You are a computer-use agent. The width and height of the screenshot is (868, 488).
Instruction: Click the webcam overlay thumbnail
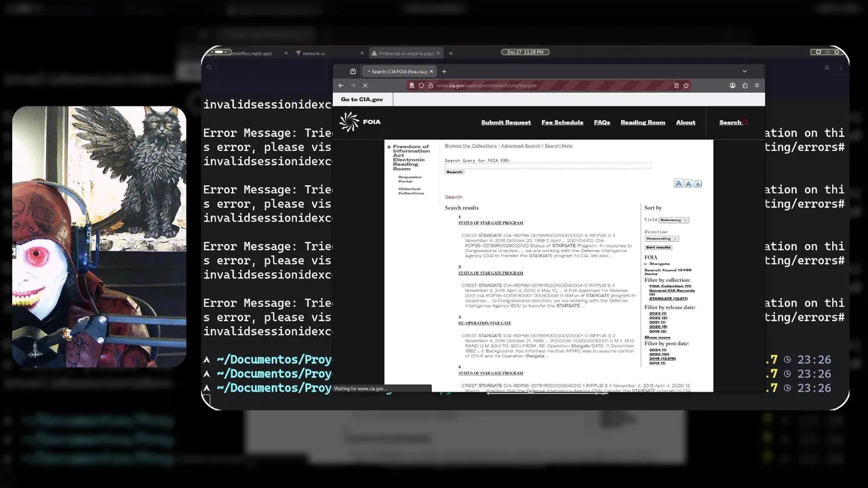pyautogui.click(x=99, y=237)
